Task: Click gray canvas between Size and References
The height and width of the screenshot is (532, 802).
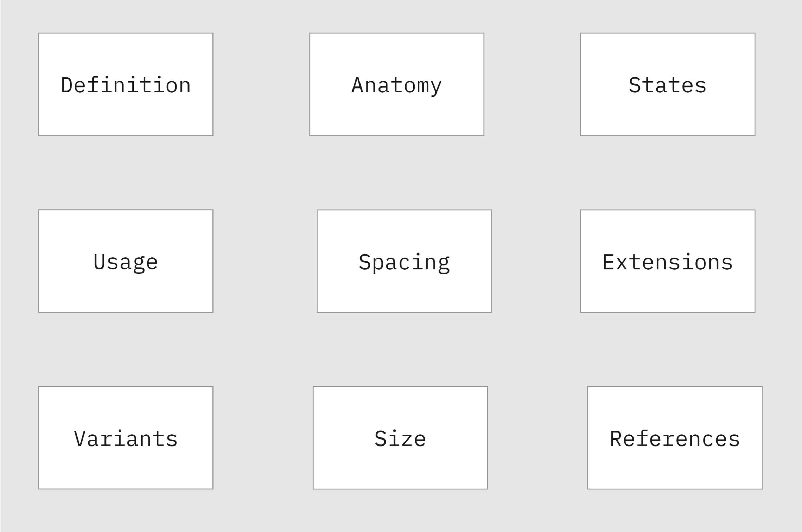Action: (537, 438)
